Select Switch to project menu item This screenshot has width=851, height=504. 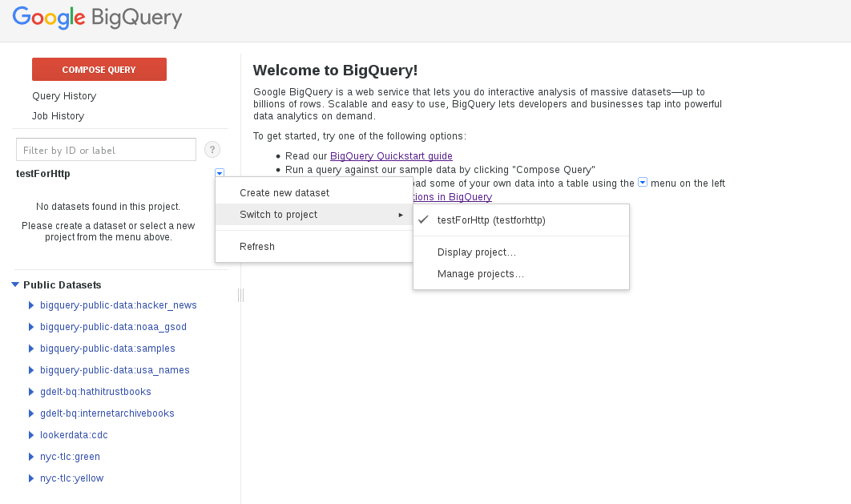(314, 214)
